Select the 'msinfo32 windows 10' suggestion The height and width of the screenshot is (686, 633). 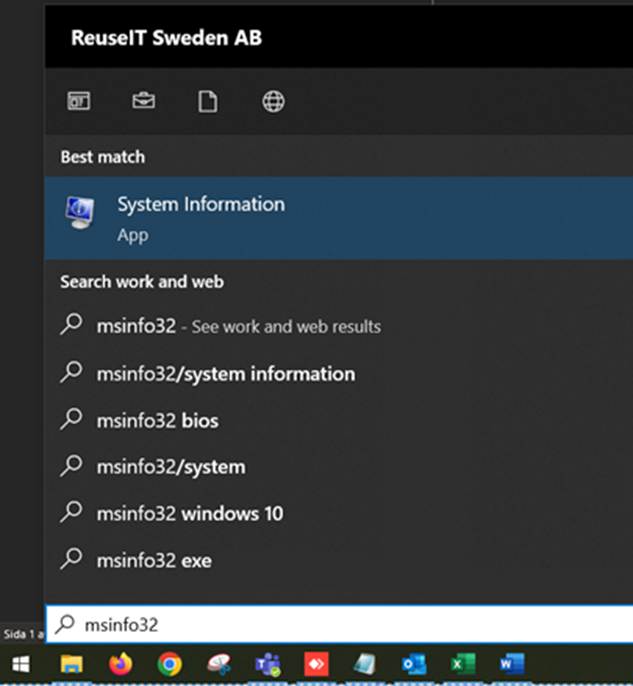(189, 514)
